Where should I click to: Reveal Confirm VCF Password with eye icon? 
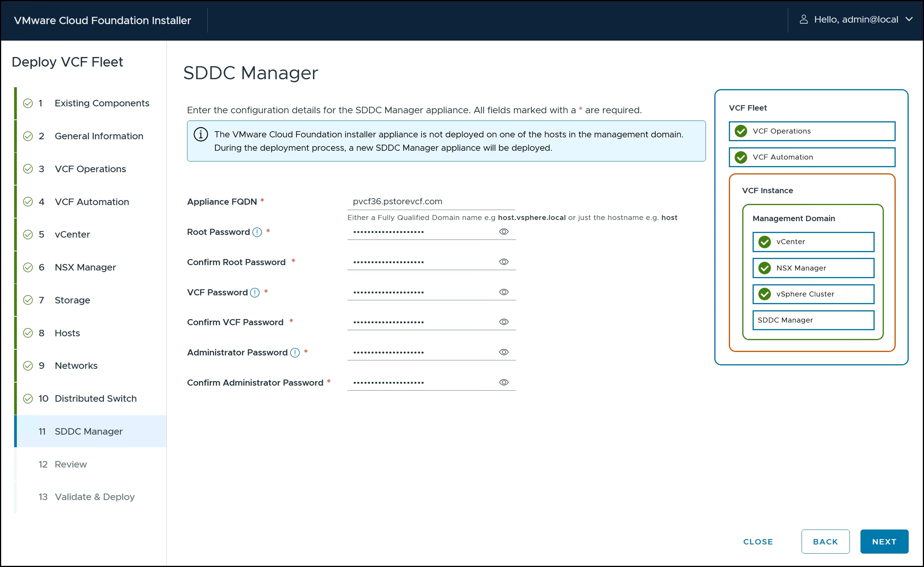tap(504, 322)
